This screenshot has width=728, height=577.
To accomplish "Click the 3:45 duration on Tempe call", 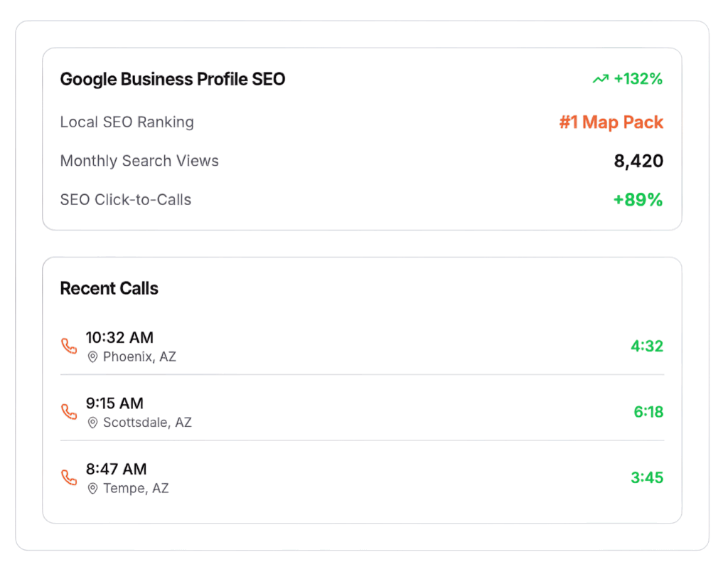I will (647, 477).
